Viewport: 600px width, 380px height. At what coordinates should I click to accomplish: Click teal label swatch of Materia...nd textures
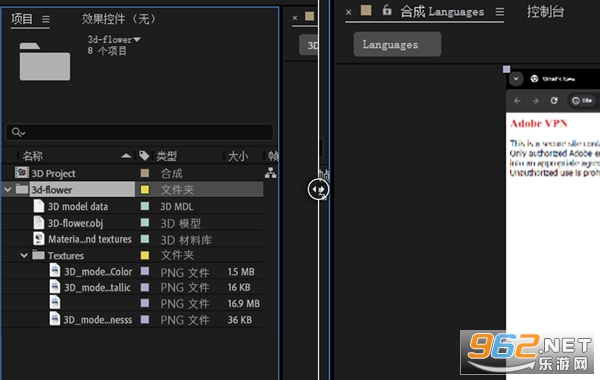coord(145,239)
